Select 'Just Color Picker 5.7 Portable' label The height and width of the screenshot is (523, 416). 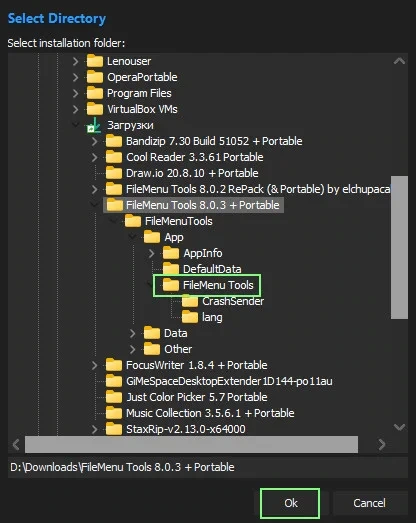pyautogui.click(x=196, y=397)
